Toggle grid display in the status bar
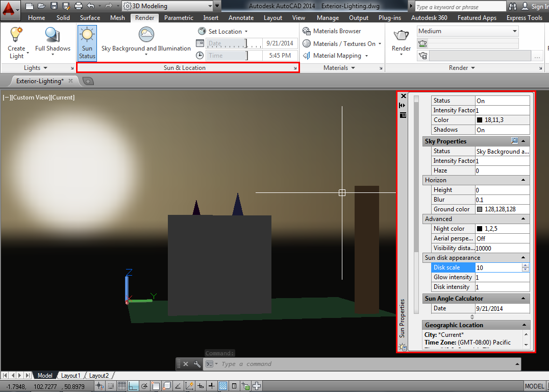549x392 pixels. 121,386
